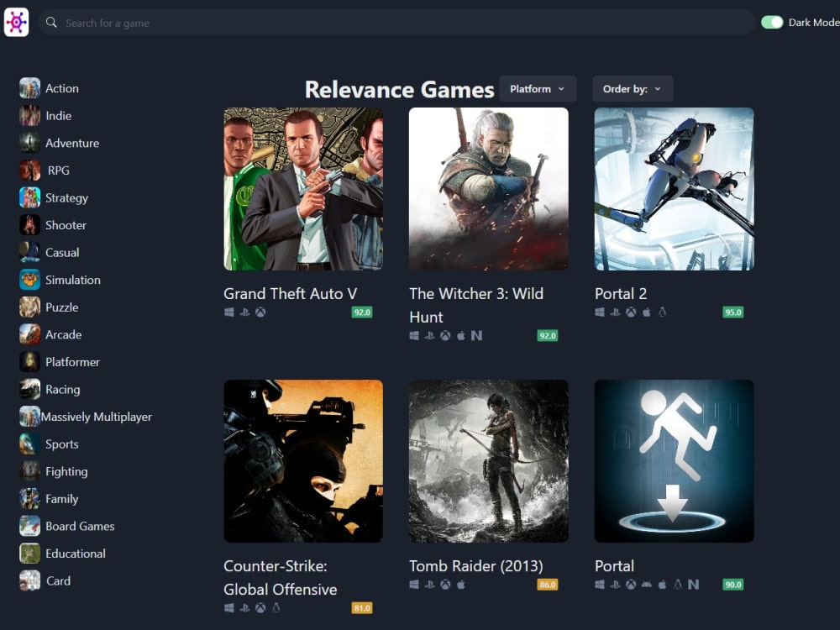The width and height of the screenshot is (840, 630).
Task: Open Grand Theft Auto V cover image
Action: (303, 188)
